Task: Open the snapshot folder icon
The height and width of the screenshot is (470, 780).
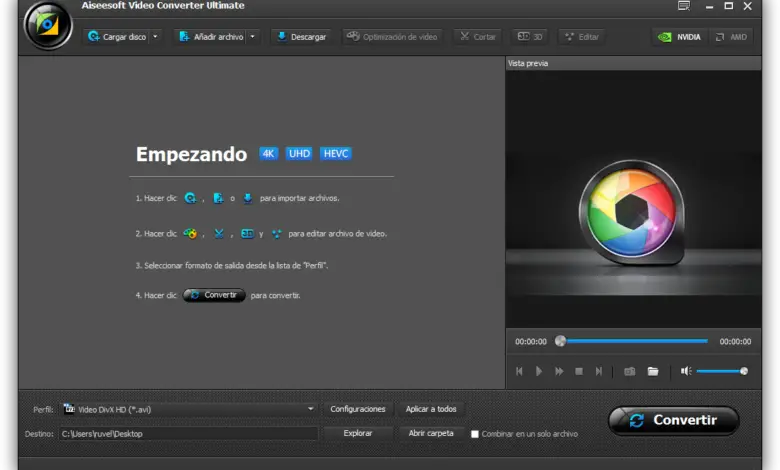Action: 653,371
